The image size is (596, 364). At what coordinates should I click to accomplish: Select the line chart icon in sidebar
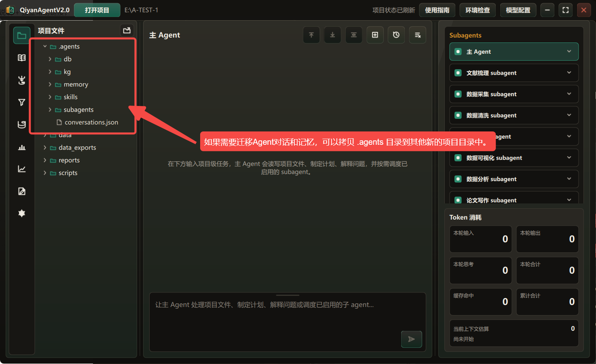[22, 169]
